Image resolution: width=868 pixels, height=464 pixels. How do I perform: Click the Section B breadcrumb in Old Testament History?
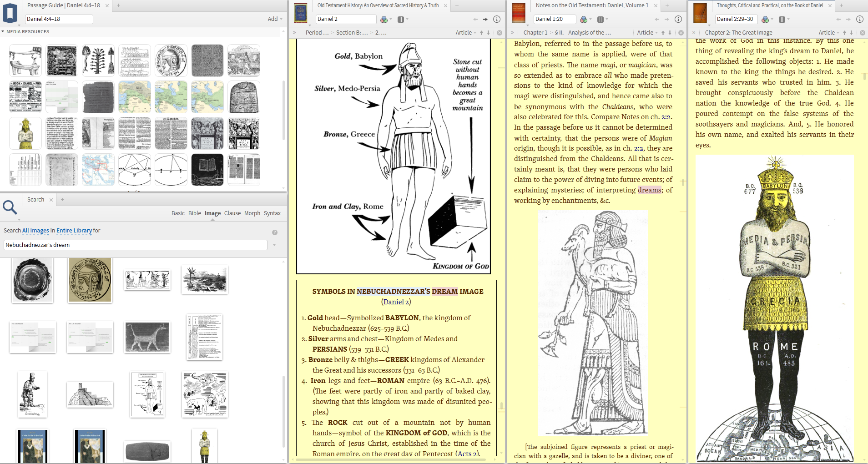(x=352, y=33)
